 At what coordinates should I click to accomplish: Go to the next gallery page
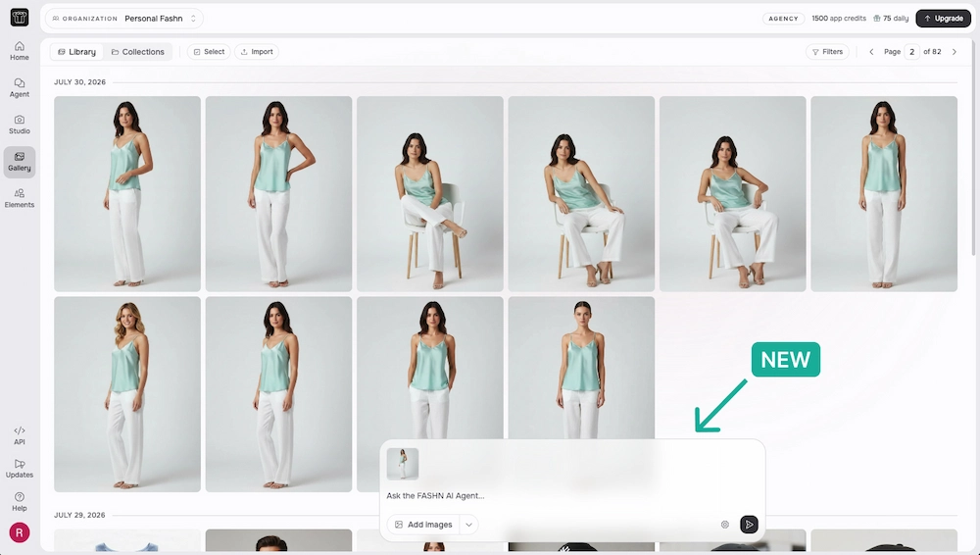click(955, 52)
